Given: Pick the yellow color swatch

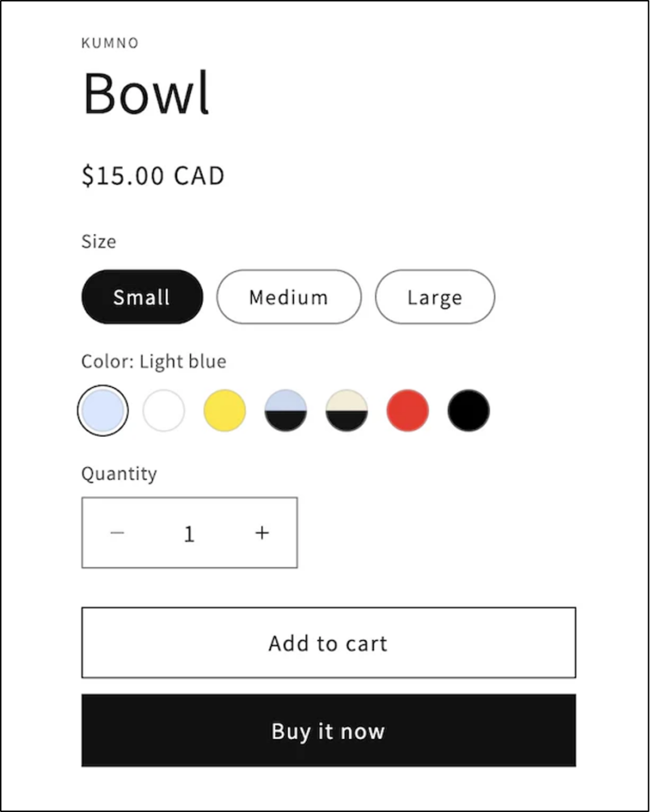Looking at the screenshot, I should pyautogui.click(x=224, y=411).
